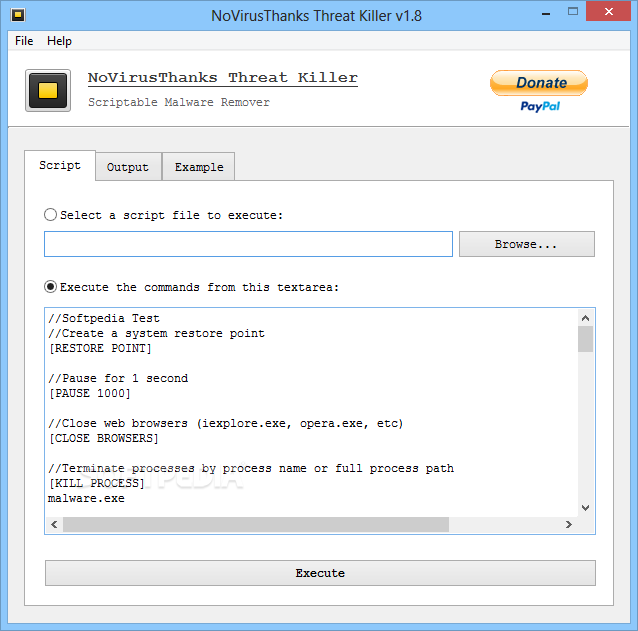Click the PayPal logo under Donate
The image size is (638, 631).
(540, 106)
